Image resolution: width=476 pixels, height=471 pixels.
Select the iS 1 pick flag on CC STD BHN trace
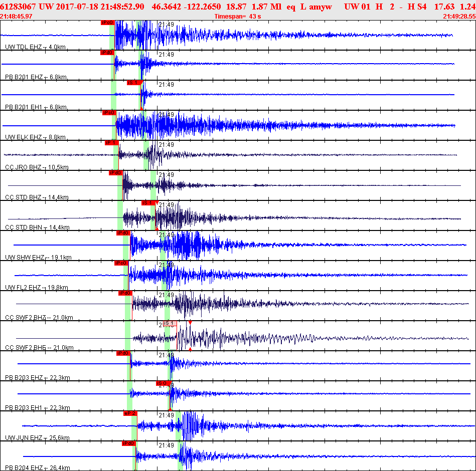click(148, 203)
